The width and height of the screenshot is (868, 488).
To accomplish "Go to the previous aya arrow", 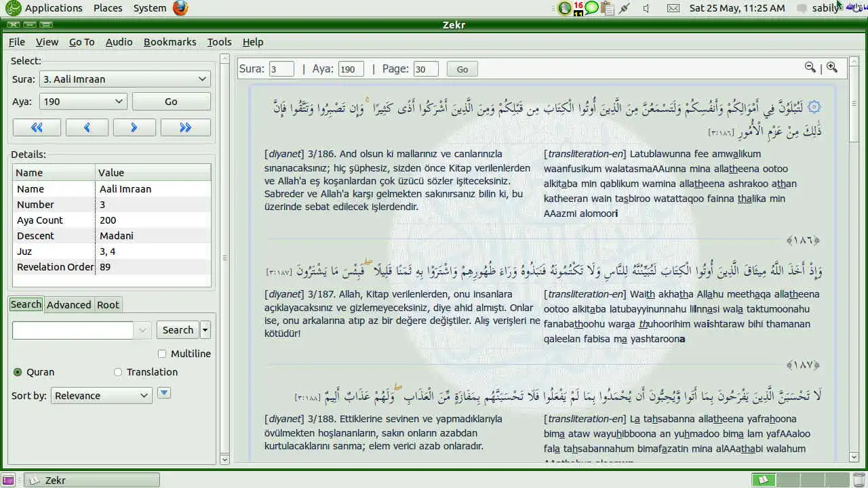I will click(87, 127).
